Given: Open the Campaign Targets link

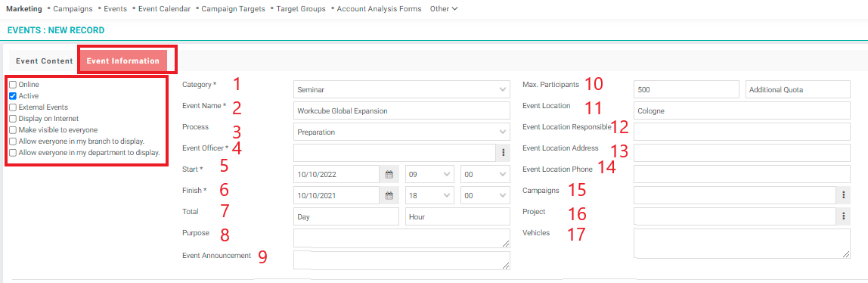Looking at the screenshot, I should pos(233,9).
